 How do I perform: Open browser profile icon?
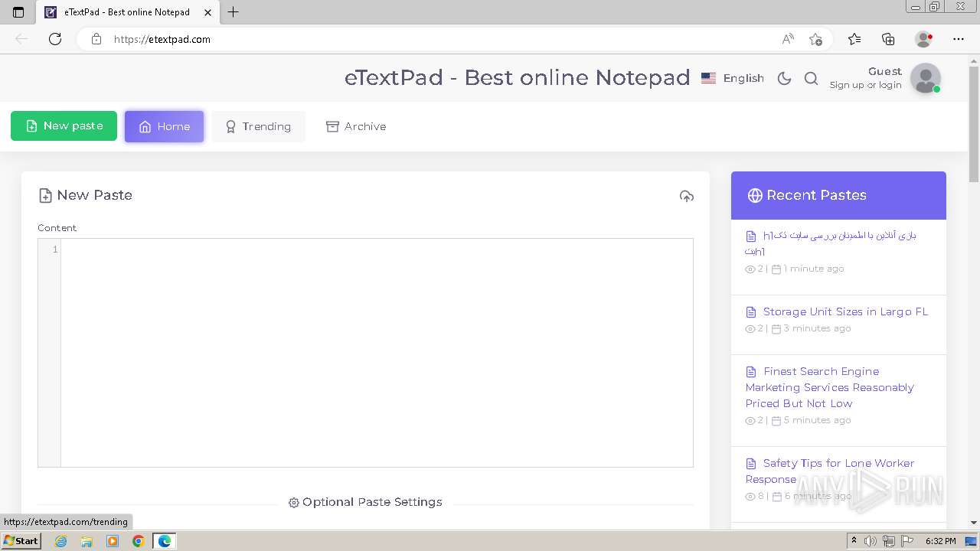click(923, 39)
